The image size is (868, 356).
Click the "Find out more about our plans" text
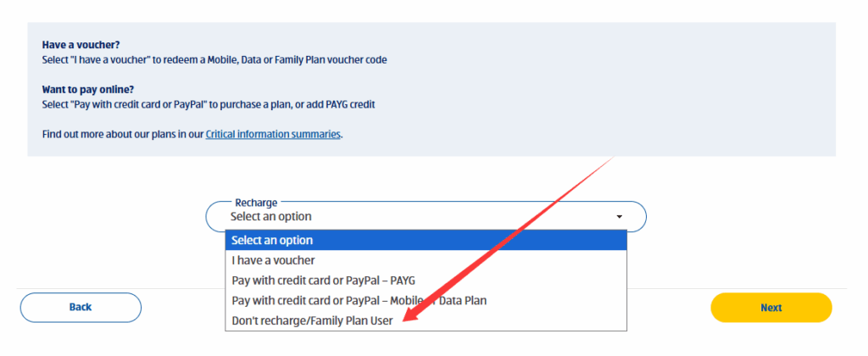(122, 134)
